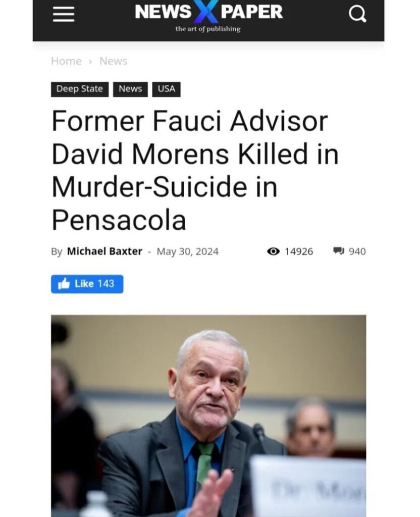Viewport: 420px width, 517px height.
Task: Select the dark News category tag
Action: point(130,89)
